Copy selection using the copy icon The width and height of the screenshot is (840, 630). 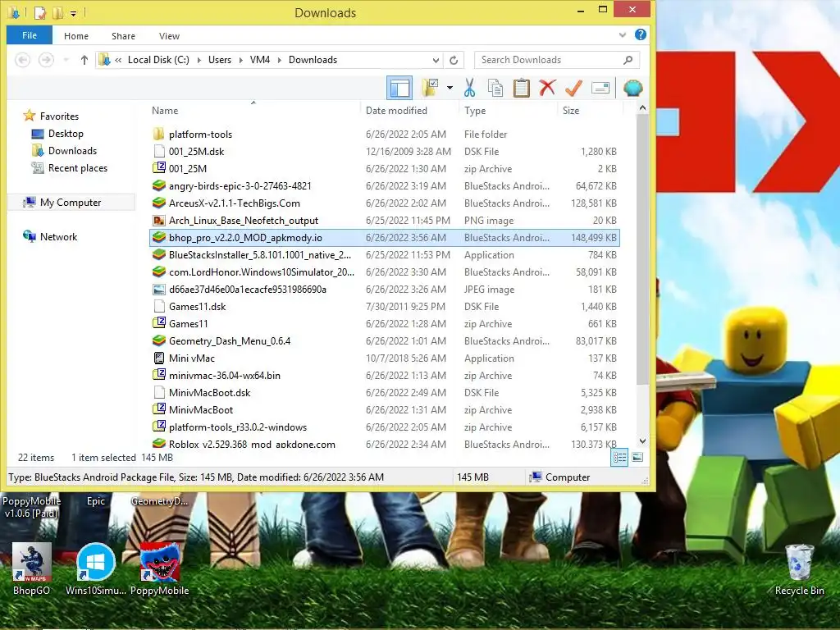click(495, 88)
